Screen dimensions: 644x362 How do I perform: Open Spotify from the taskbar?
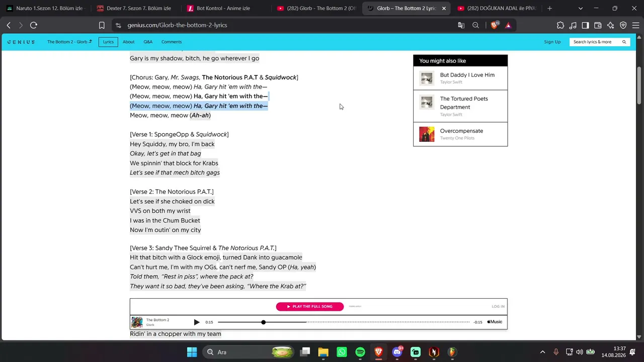pos(360,352)
